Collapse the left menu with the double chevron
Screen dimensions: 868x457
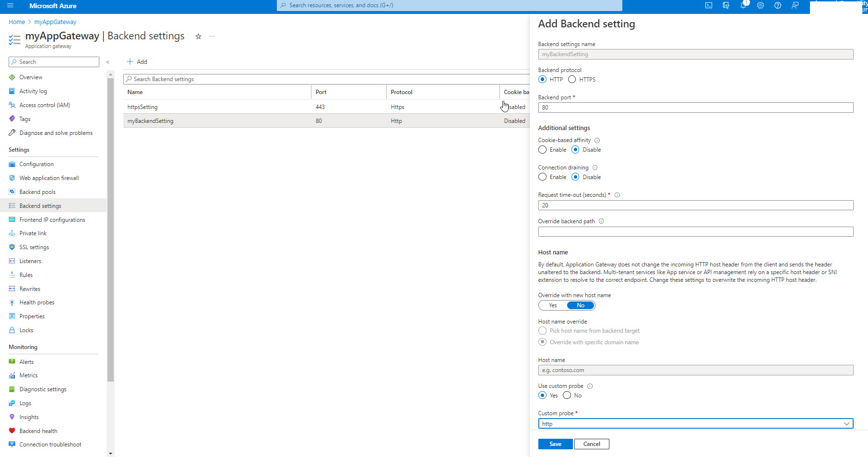pos(108,62)
